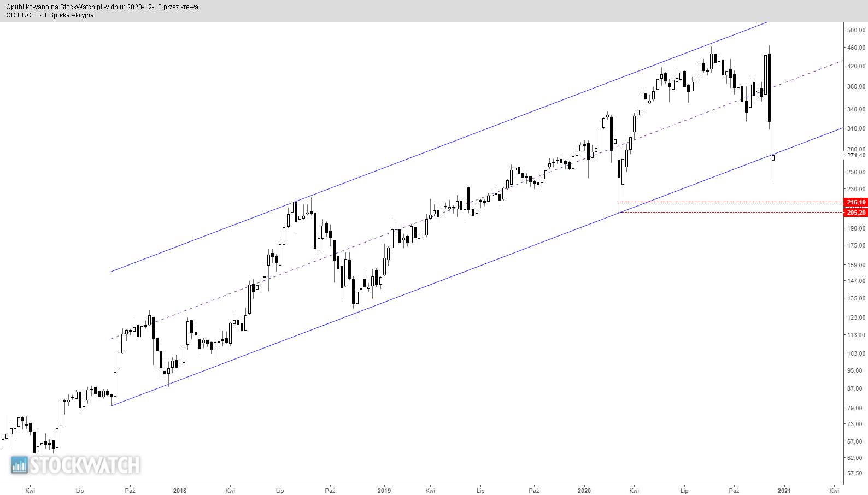Click the 230,00 price axis label

[856, 189]
